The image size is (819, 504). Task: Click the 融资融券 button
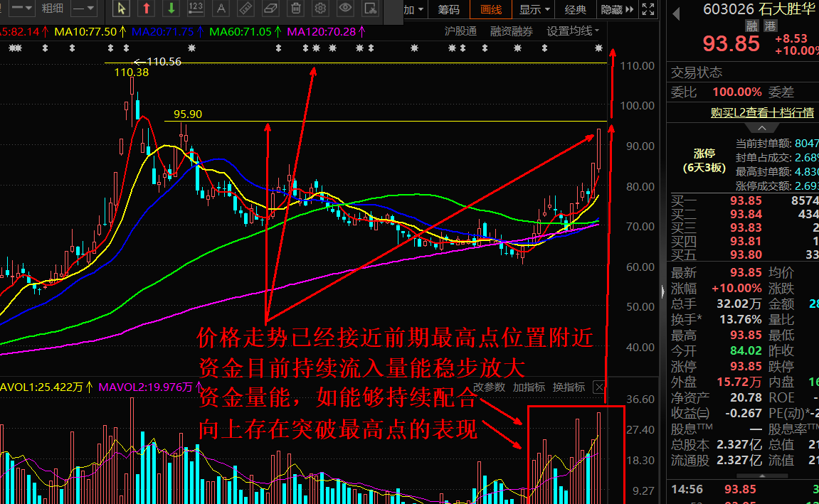(x=512, y=31)
